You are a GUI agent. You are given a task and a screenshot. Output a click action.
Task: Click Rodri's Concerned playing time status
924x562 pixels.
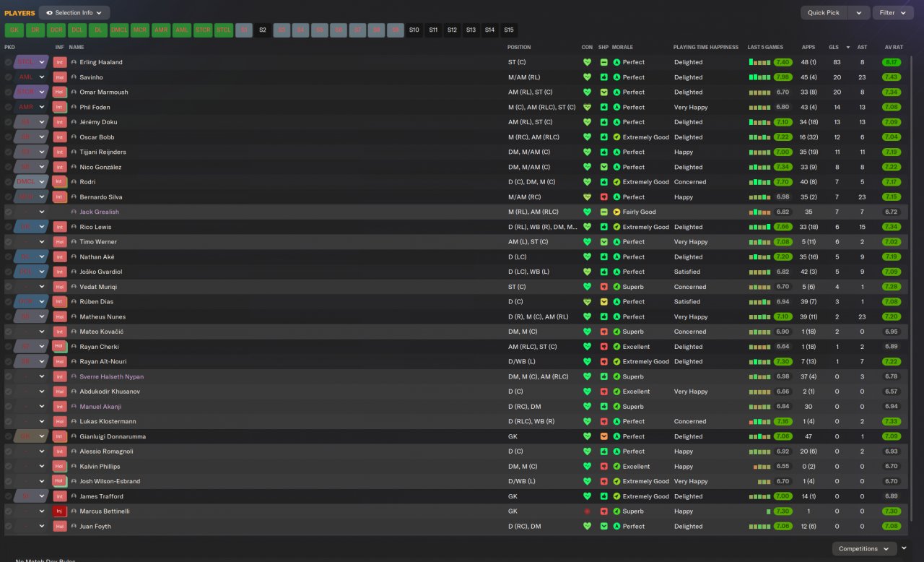point(690,182)
